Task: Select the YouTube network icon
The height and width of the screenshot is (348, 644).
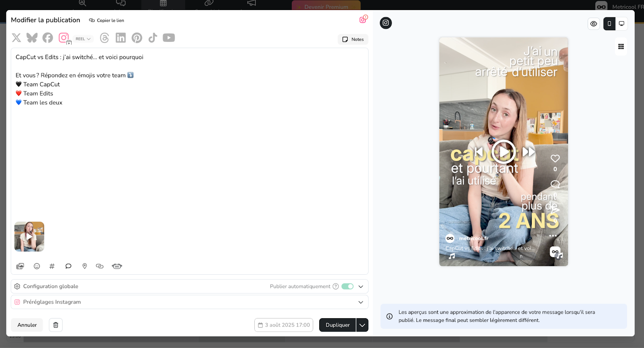Action: [169, 38]
